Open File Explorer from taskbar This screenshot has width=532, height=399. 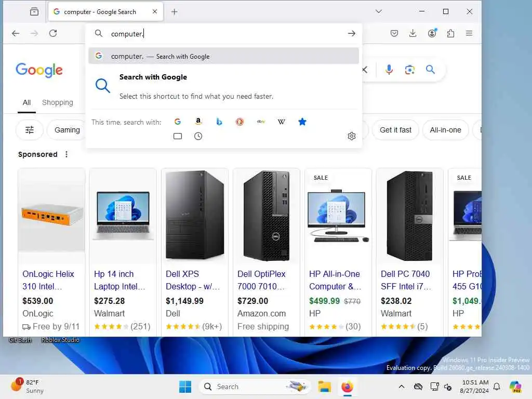tap(324, 387)
